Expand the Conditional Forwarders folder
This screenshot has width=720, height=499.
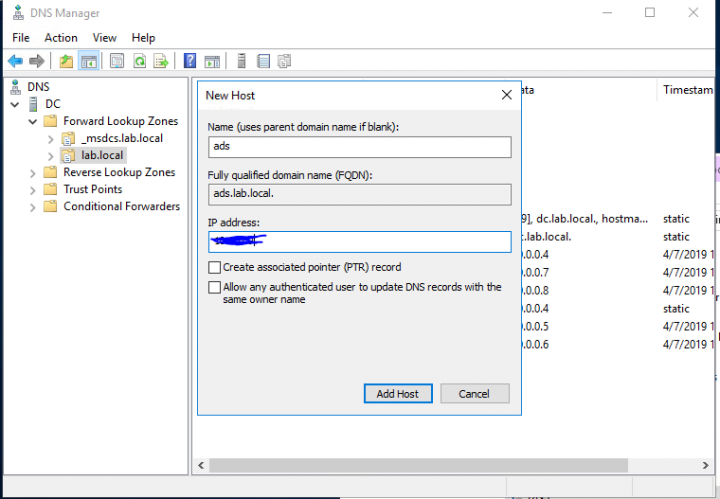33,207
